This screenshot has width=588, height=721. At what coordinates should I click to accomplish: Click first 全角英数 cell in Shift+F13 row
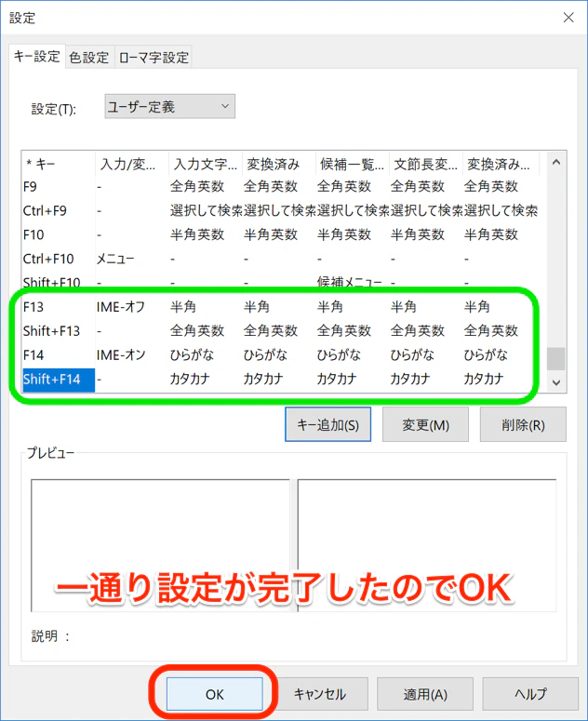tap(196, 330)
